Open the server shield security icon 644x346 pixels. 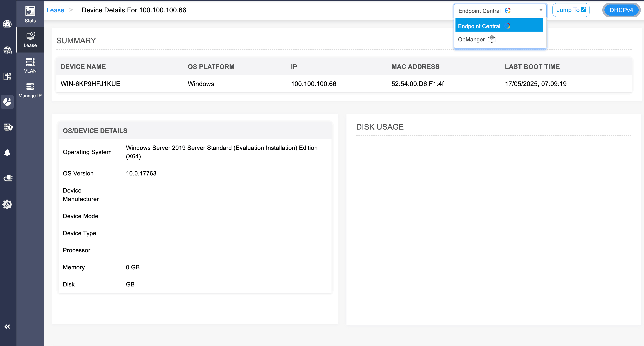pos(8,127)
